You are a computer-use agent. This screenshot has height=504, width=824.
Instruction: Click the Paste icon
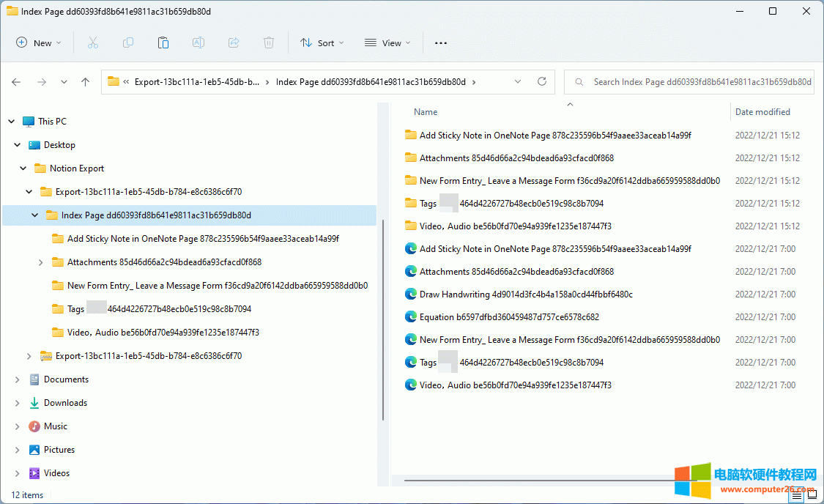[163, 42]
